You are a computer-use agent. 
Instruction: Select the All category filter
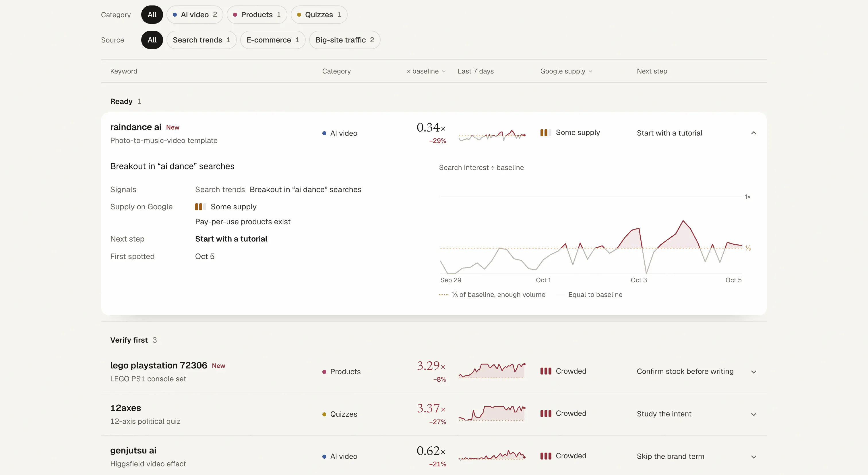152,14
